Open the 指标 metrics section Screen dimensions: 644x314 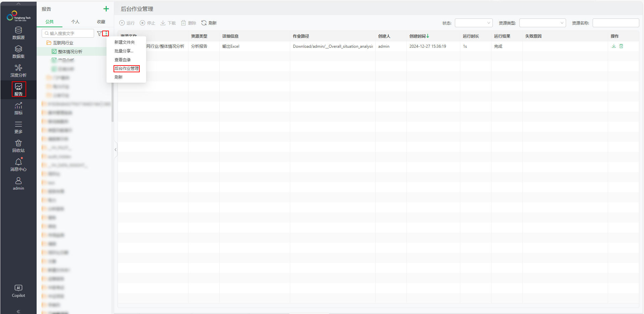point(18,108)
